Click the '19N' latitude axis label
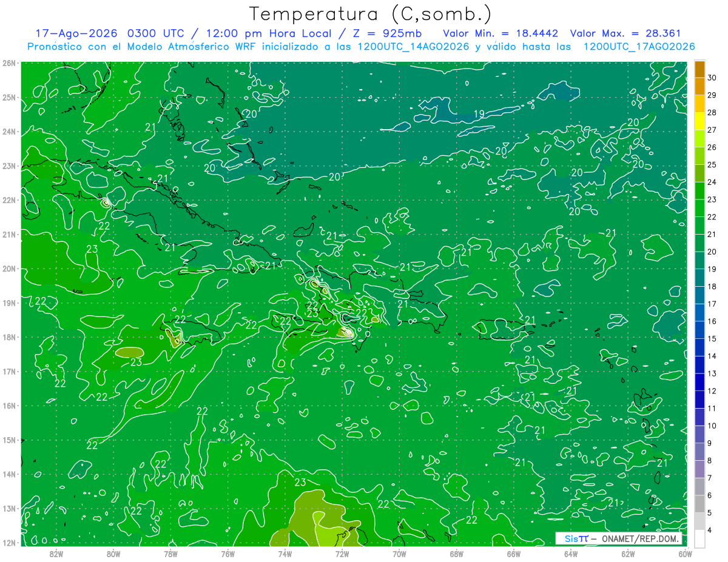The height and width of the screenshot is (562, 728). point(9,303)
